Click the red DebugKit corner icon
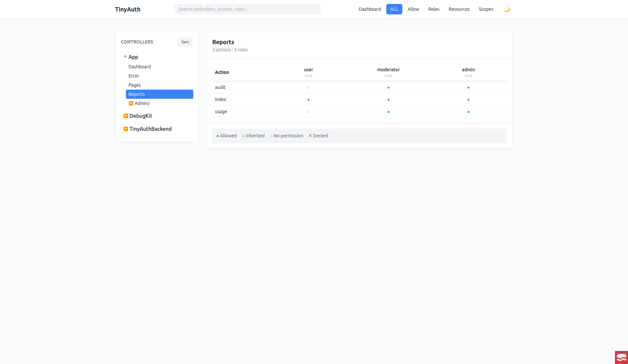 click(x=621, y=357)
